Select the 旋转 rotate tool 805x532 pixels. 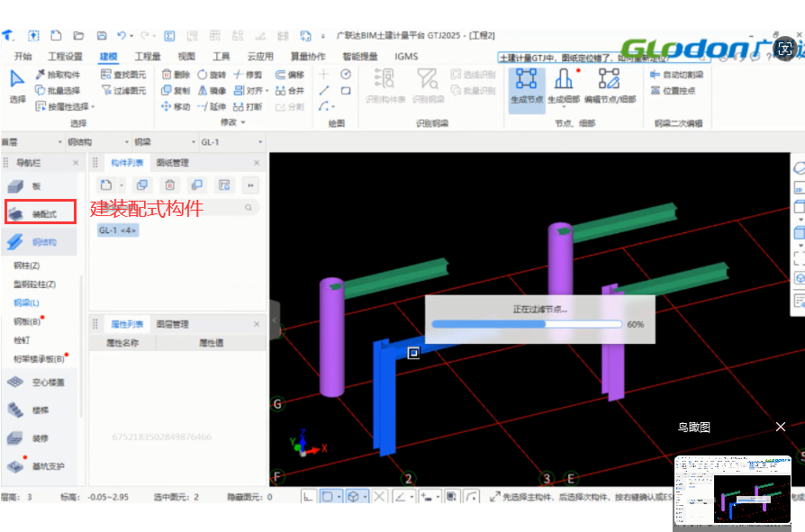point(212,75)
